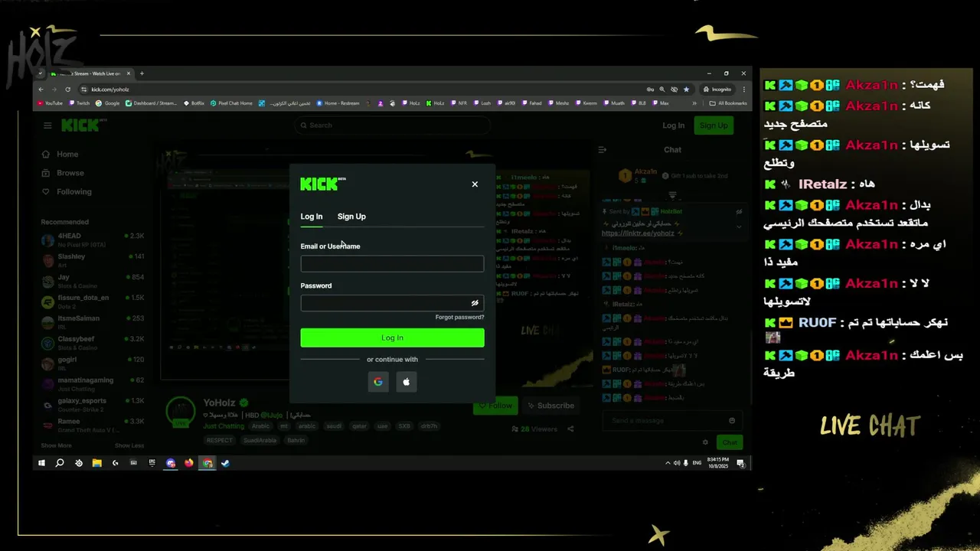Click the green Chat send button
This screenshot has height=551, width=980.
[729, 442]
